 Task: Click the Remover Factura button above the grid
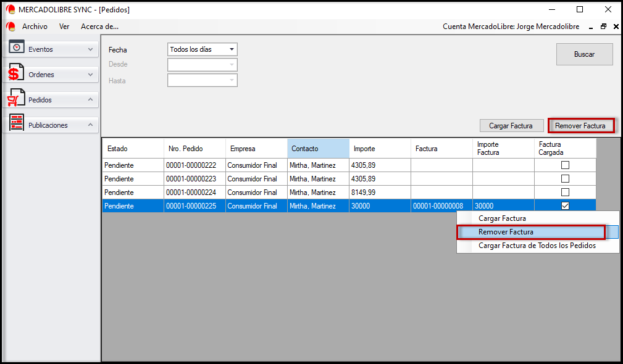(x=580, y=126)
